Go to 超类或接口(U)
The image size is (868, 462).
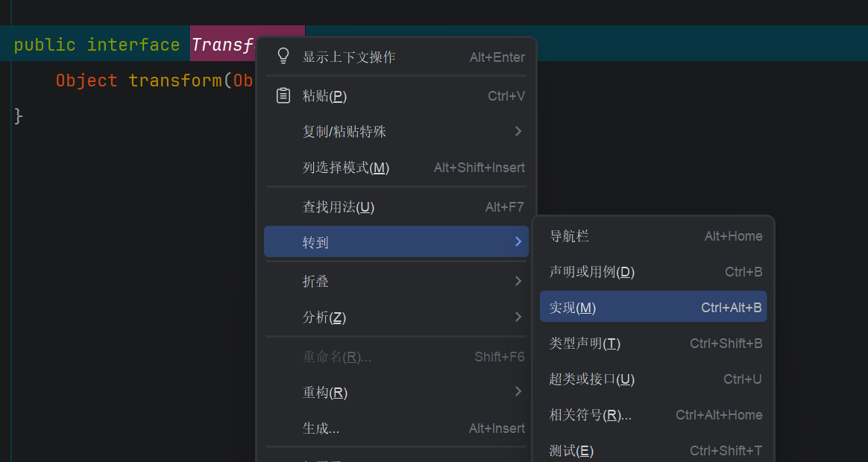653,379
